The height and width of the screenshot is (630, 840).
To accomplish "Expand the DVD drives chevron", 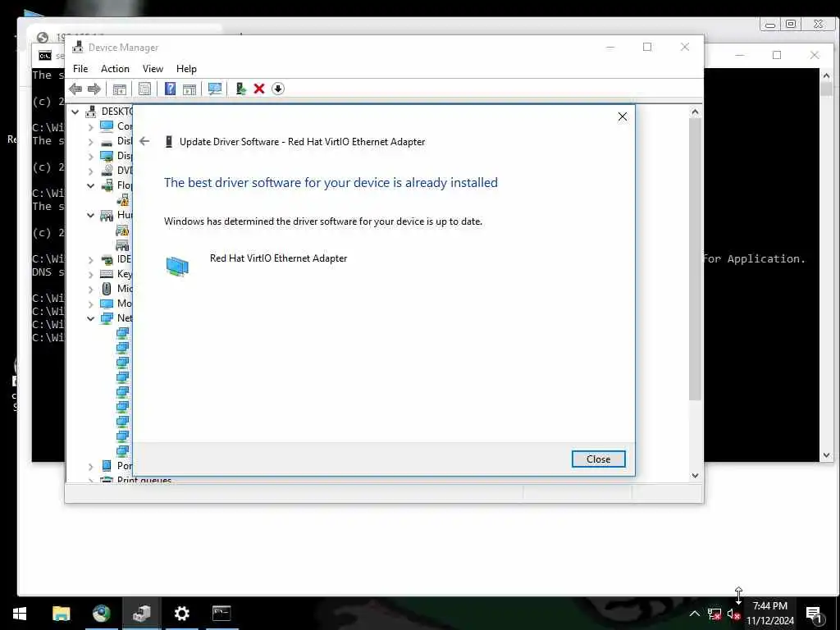I will click(90, 171).
